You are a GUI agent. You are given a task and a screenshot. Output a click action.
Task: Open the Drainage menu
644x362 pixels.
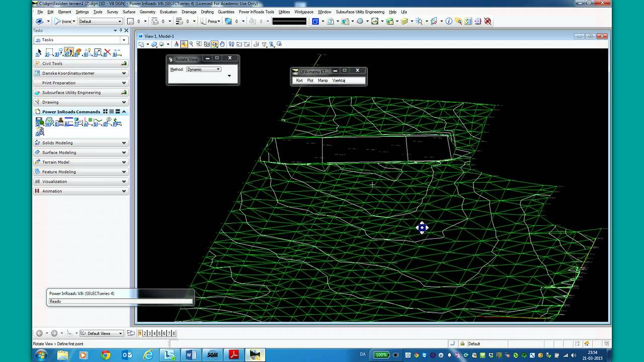click(x=189, y=12)
